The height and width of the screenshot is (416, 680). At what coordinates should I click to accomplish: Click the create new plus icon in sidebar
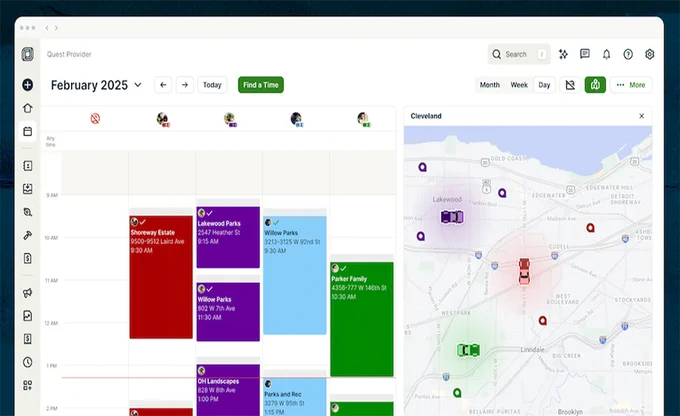27,85
